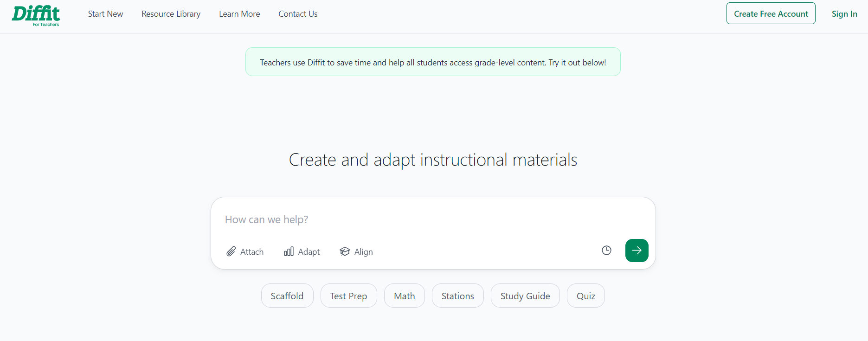Click the Diffit For Teachers logo

click(x=36, y=16)
